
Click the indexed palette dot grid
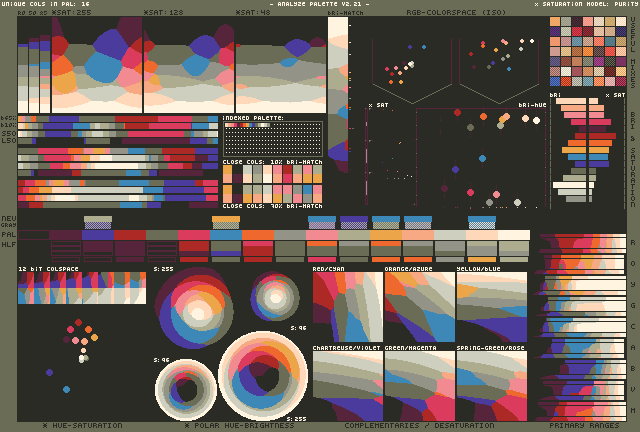tap(272, 139)
